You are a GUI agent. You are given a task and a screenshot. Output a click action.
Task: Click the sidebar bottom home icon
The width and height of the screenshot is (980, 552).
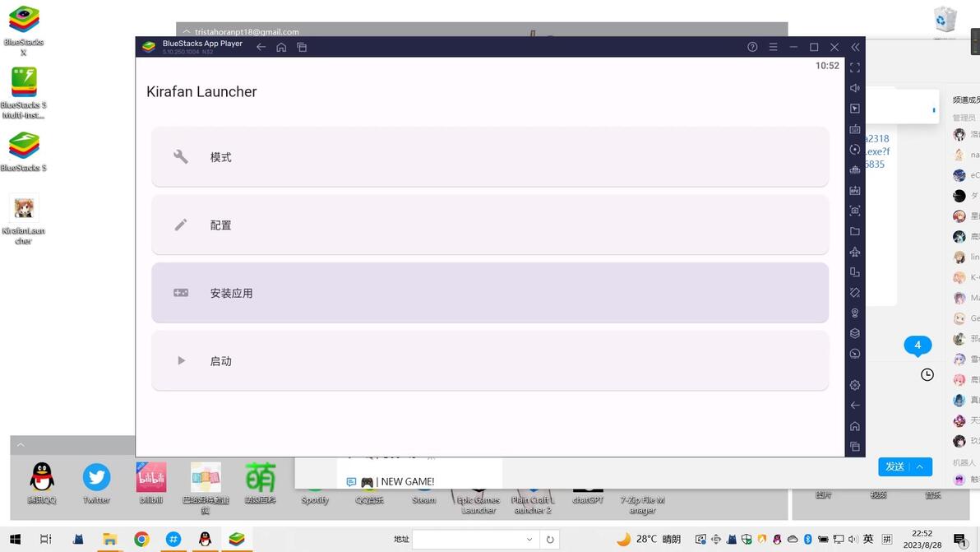[x=855, y=426]
